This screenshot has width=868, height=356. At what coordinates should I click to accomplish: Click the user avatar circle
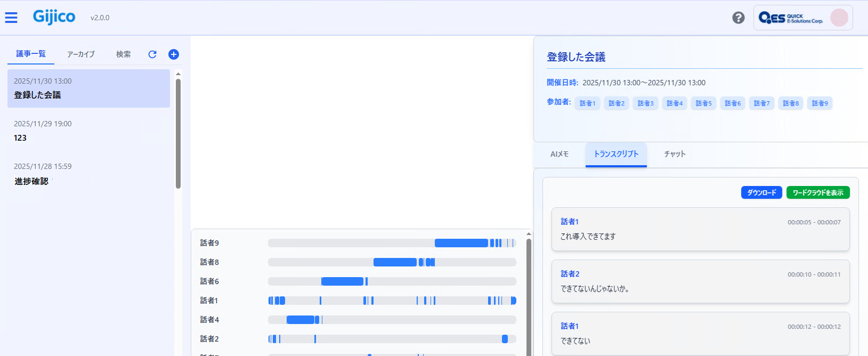click(839, 18)
